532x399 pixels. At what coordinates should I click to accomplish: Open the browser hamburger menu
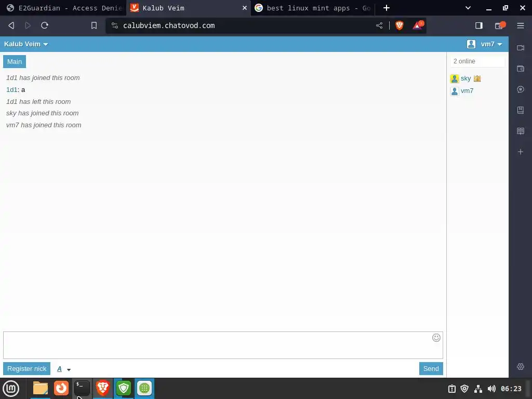pos(521,25)
